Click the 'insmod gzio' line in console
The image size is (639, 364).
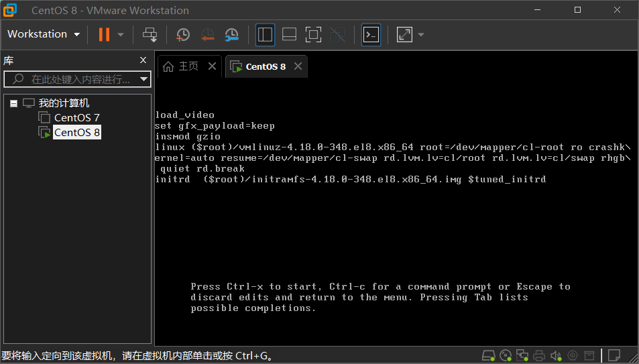[188, 137]
